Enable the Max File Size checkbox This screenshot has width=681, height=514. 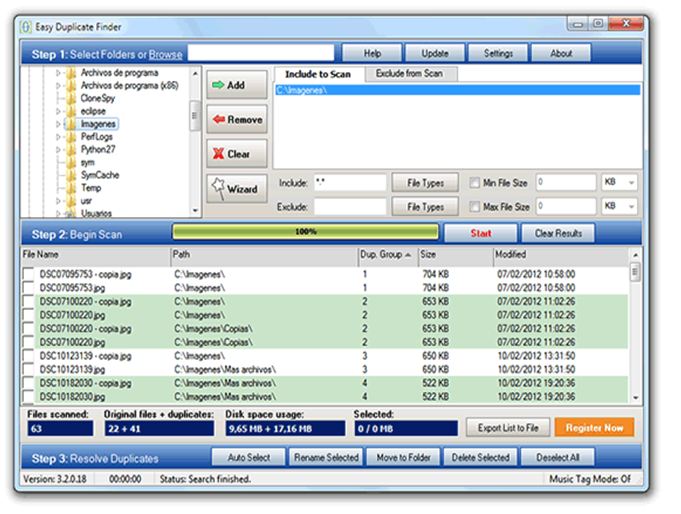[x=475, y=207]
